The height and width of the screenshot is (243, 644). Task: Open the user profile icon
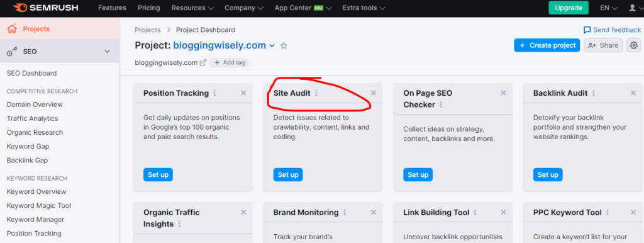(x=633, y=8)
